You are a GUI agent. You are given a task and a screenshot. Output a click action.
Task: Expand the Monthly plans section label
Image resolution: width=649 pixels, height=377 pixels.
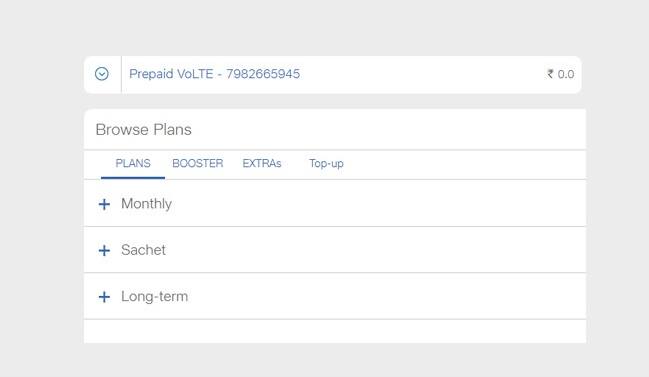[x=147, y=204]
